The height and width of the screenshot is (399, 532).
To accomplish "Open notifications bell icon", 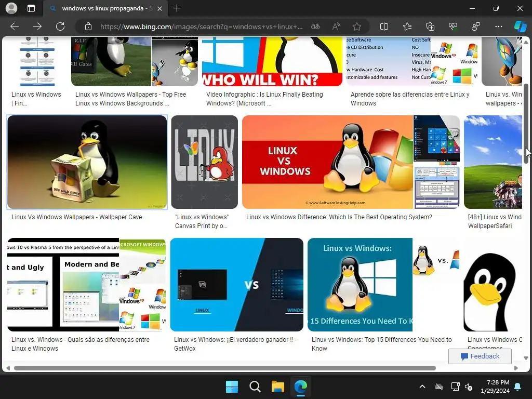I will [518, 387].
